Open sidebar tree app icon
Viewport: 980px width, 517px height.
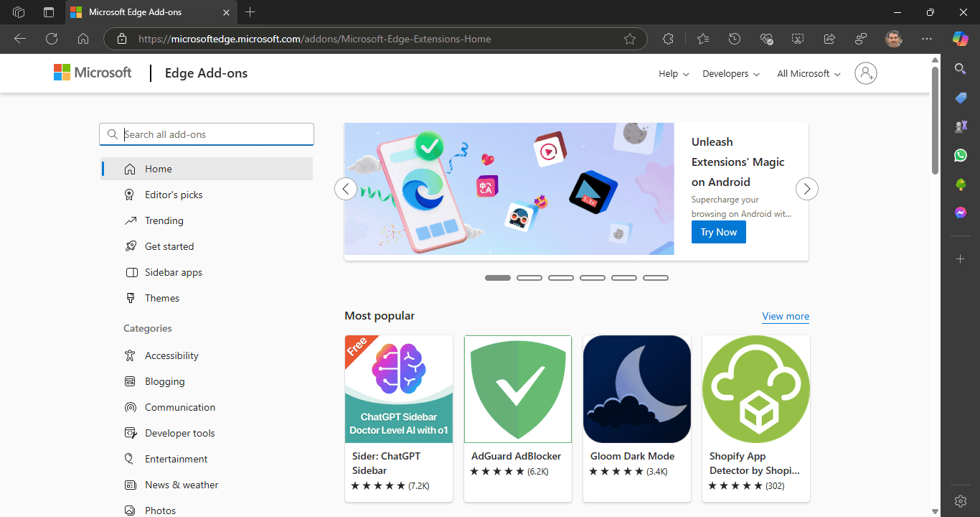click(x=961, y=184)
